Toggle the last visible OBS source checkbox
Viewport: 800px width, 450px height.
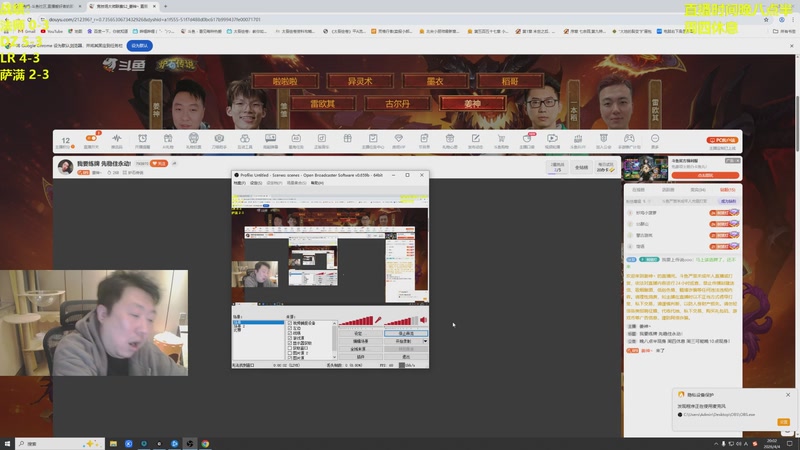[x=290, y=358]
